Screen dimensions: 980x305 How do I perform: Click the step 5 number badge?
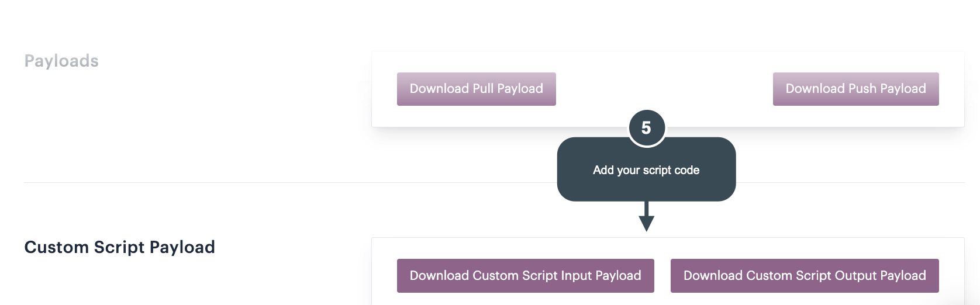tap(646, 128)
